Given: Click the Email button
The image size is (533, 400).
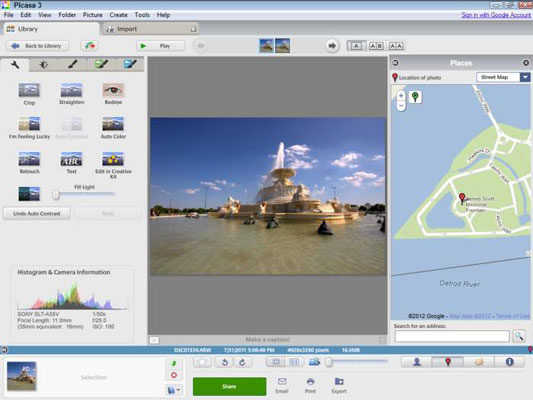Looking at the screenshot, I should click(282, 385).
